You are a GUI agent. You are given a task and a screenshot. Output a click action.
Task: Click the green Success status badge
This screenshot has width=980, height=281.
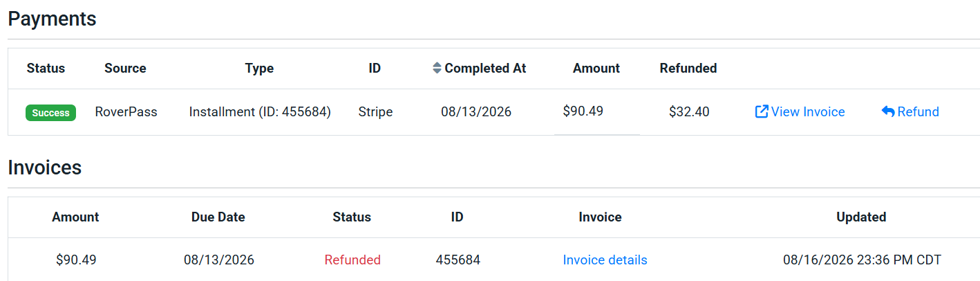pos(51,112)
